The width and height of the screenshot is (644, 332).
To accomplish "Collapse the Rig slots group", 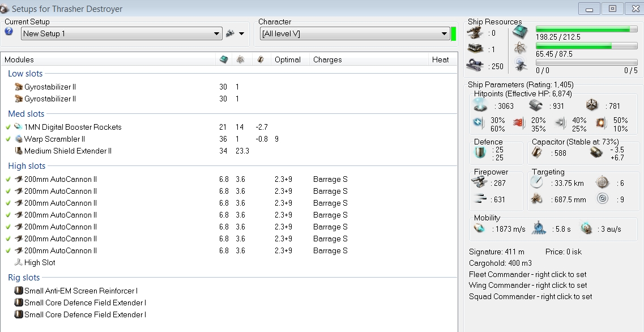I will click(x=24, y=278).
